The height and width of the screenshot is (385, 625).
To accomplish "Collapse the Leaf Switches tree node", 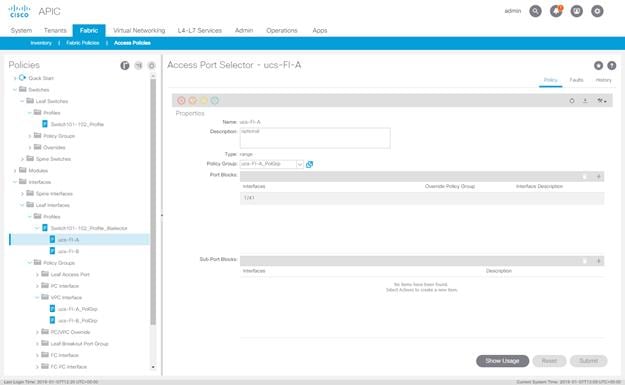I will click(22, 101).
